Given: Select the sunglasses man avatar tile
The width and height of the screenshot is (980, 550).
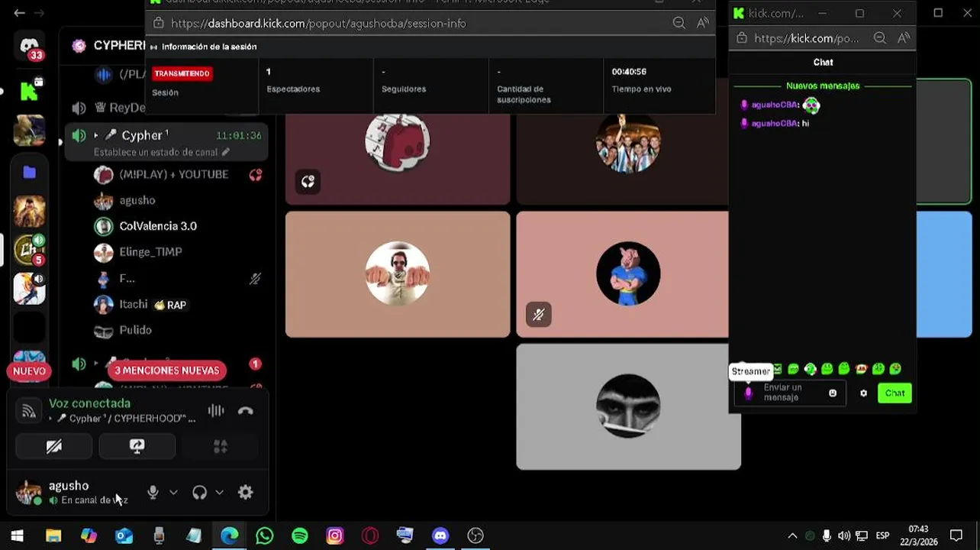Looking at the screenshot, I should pyautogui.click(x=398, y=273).
